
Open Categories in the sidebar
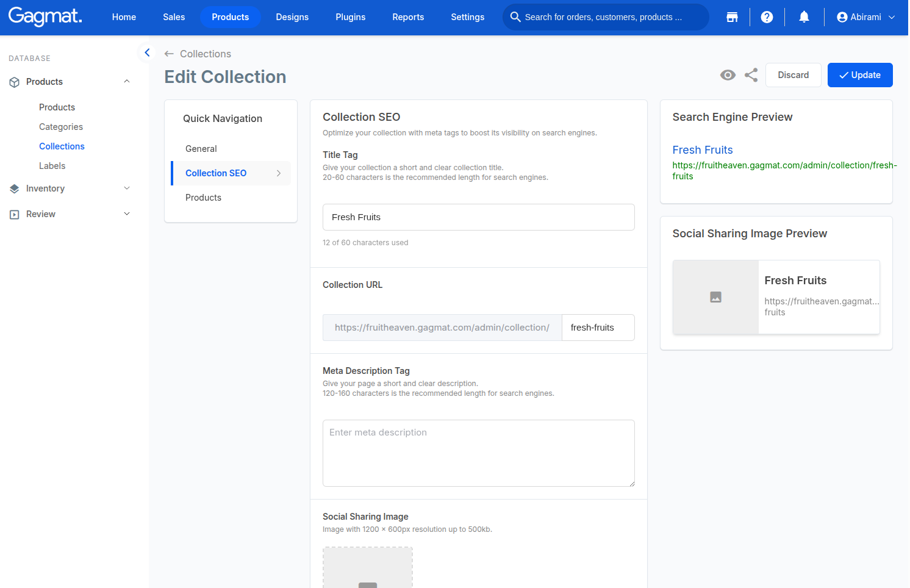point(61,127)
